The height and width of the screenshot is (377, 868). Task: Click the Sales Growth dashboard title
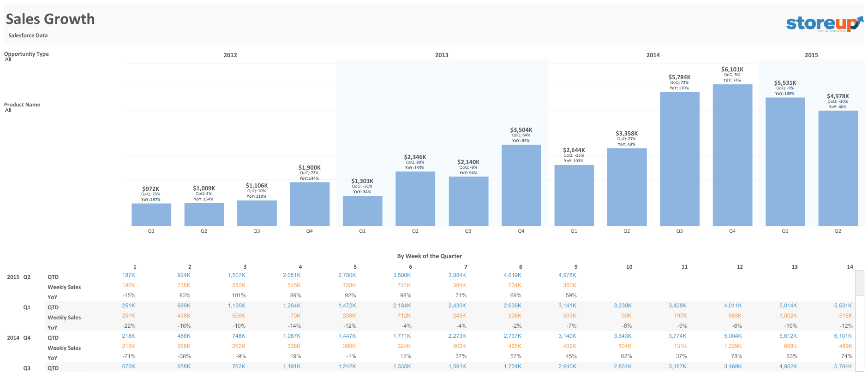tap(50, 19)
